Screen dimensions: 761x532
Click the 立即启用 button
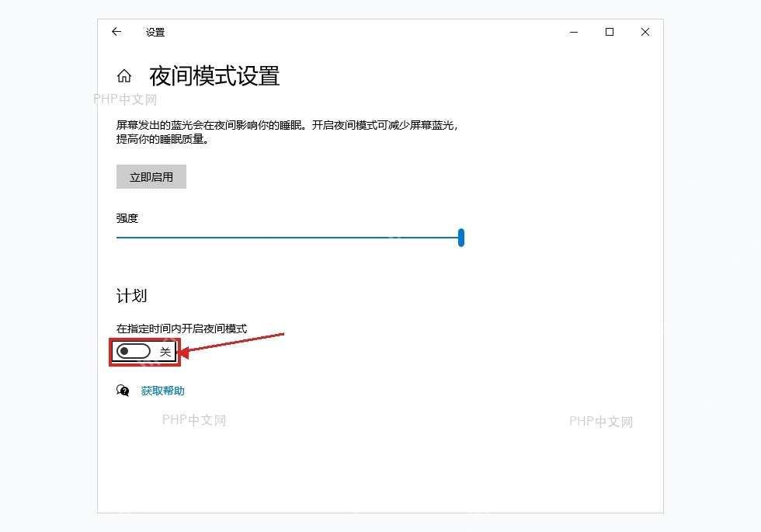[x=151, y=177]
